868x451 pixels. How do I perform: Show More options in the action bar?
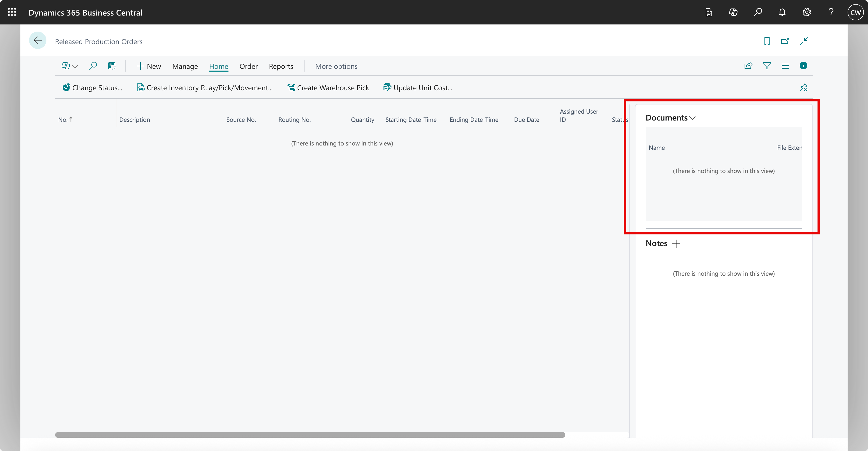coord(336,66)
